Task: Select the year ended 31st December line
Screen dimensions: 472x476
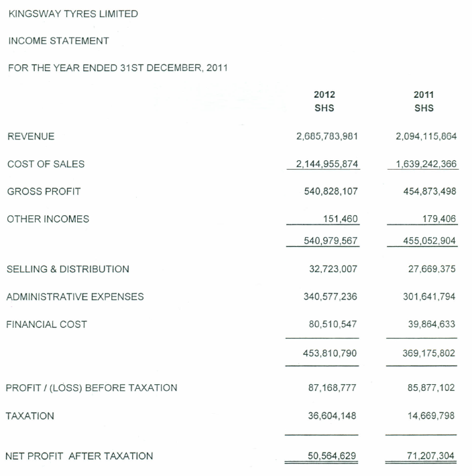Action: [117, 68]
